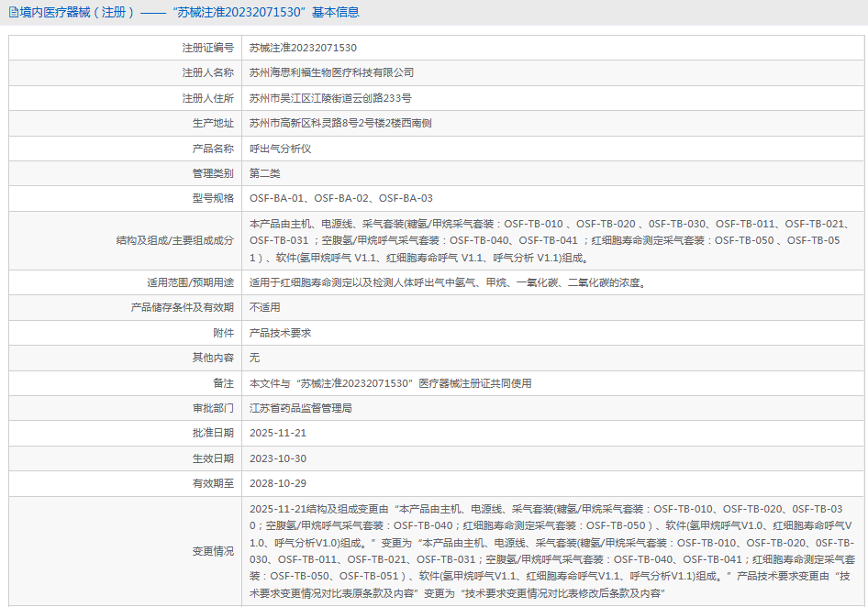Click the label '管理类别'
The width and height of the screenshot is (868, 607).
[213, 173]
